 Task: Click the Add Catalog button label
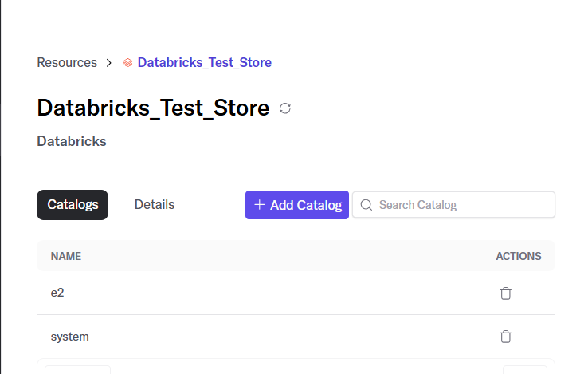(x=306, y=205)
